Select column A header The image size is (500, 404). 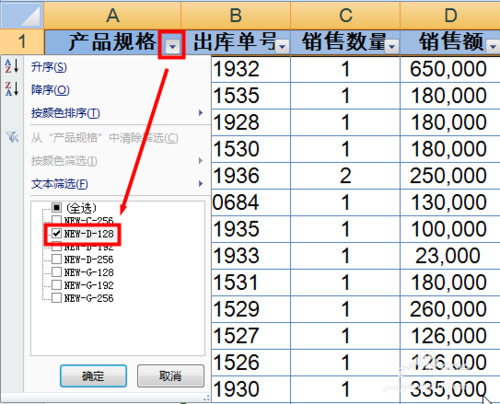coord(113,15)
